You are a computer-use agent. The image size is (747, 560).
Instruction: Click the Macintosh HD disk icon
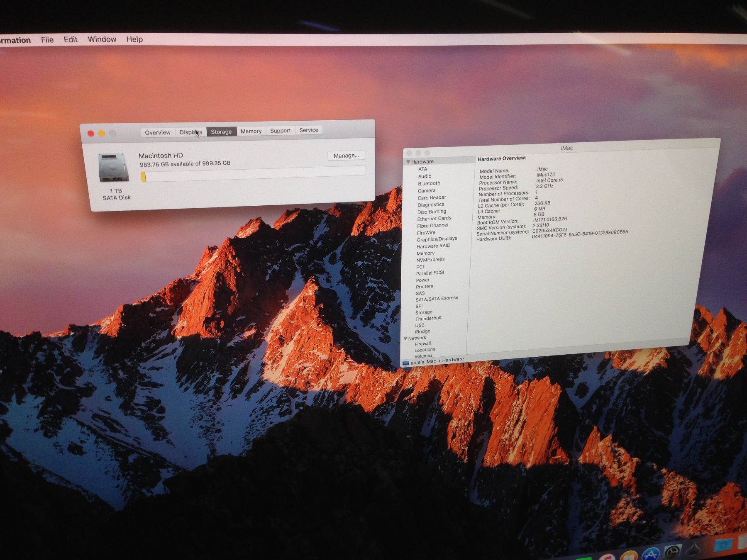111,168
